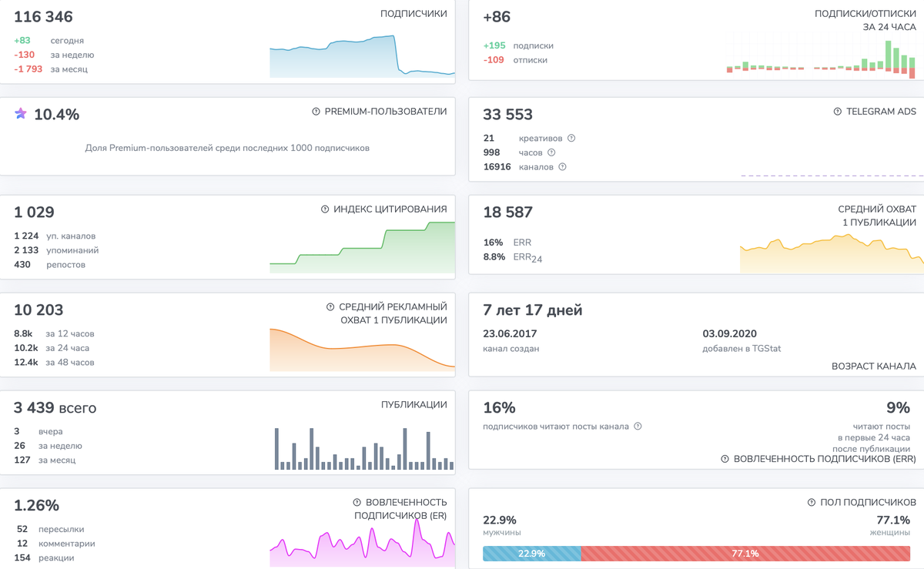Click the 8.8k за 12 часов row
Image resolution: width=924 pixels, height=569 pixels.
point(54,334)
